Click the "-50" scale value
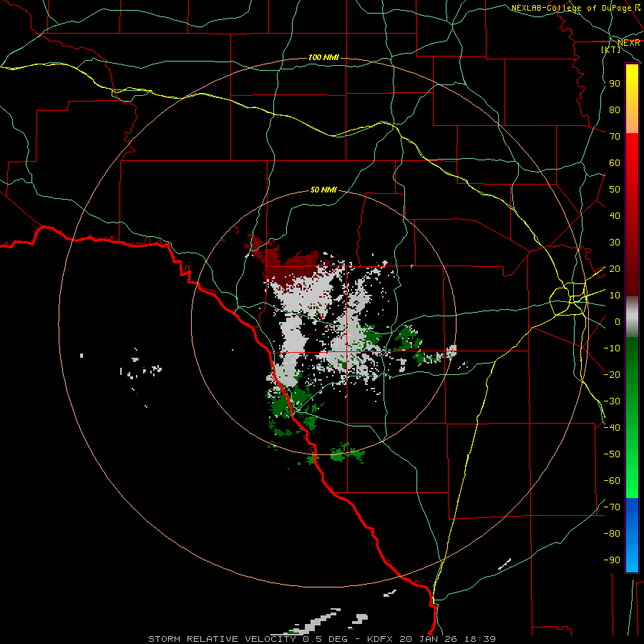 click(612, 454)
